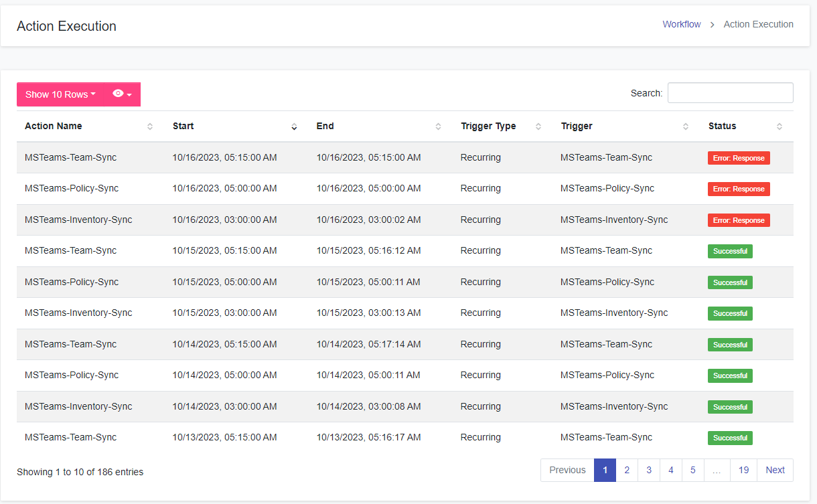Select Action Name MSTeams-Team-Sync in 10/16 05:15 row
This screenshot has width=817, height=504.
point(70,157)
